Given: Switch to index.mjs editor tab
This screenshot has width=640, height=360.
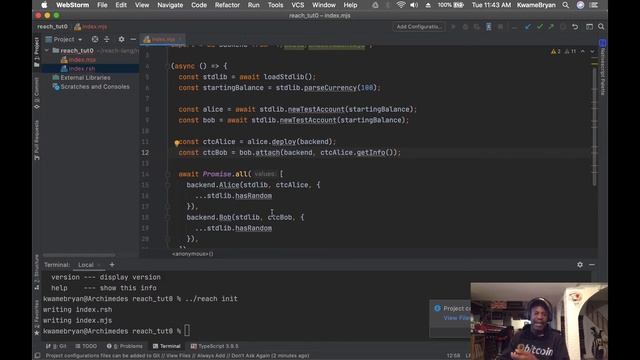Looking at the screenshot, I should click(x=162, y=39).
